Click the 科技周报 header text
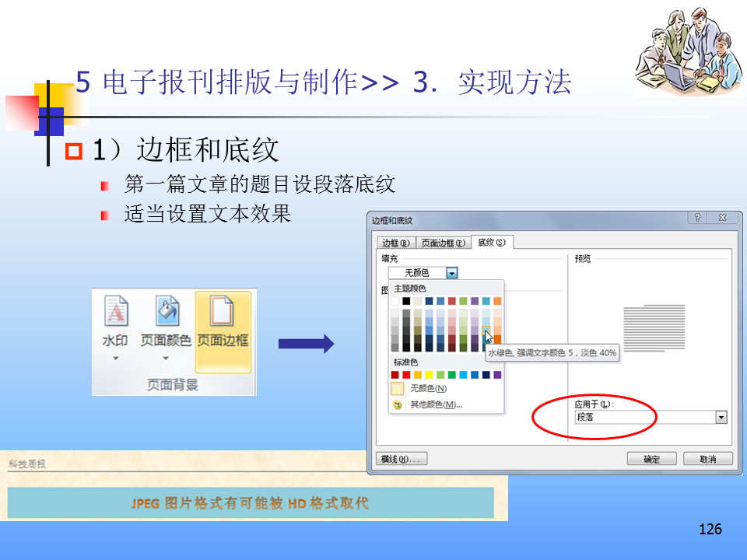The width and height of the screenshot is (747, 560). pos(27,464)
